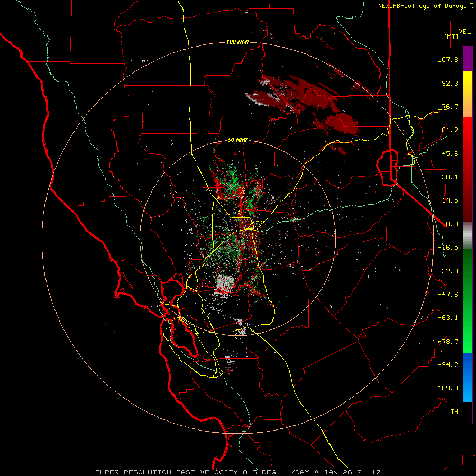Click the -78.7 value on the velocity scale

coord(448,342)
